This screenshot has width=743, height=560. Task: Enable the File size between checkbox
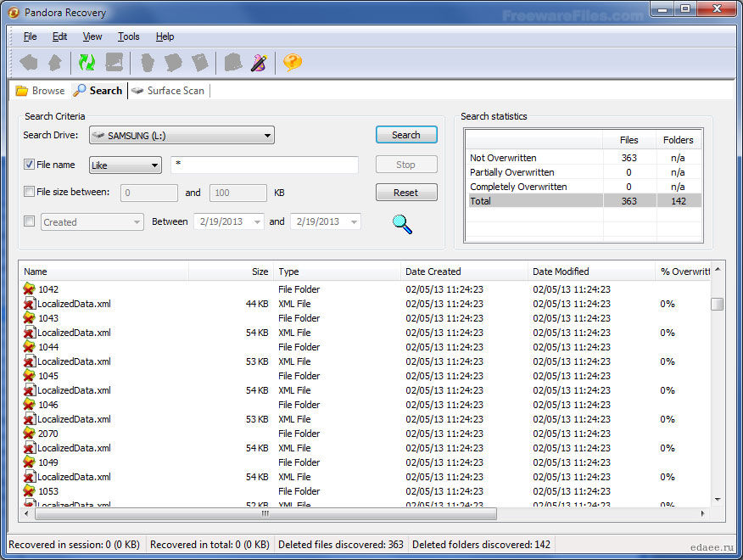click(29, 192)
